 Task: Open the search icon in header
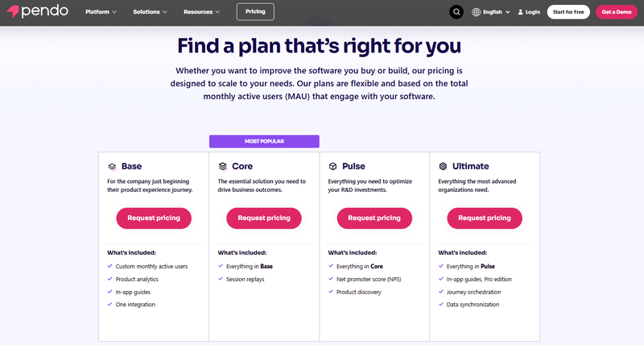(456, 12)
